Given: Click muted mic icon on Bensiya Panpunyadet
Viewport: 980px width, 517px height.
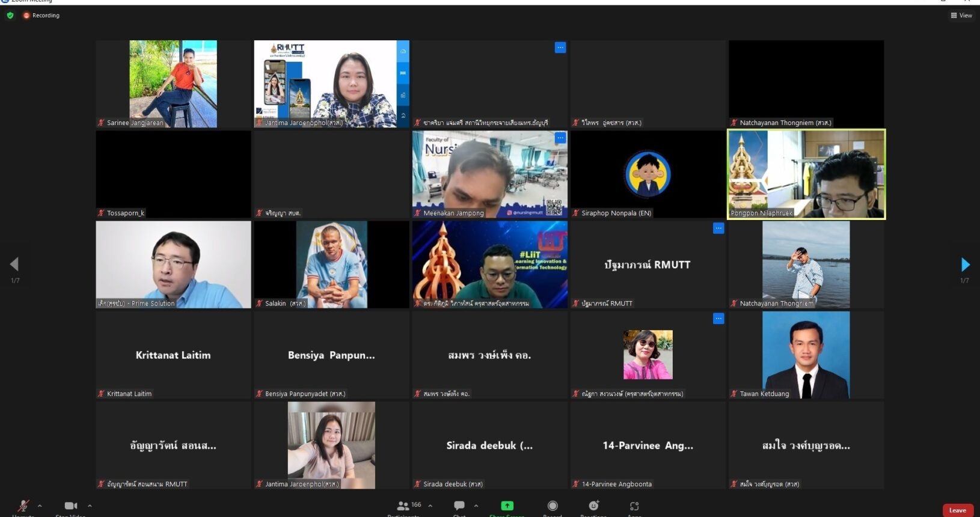Looking at the screenshot, I should coord(259,394).
